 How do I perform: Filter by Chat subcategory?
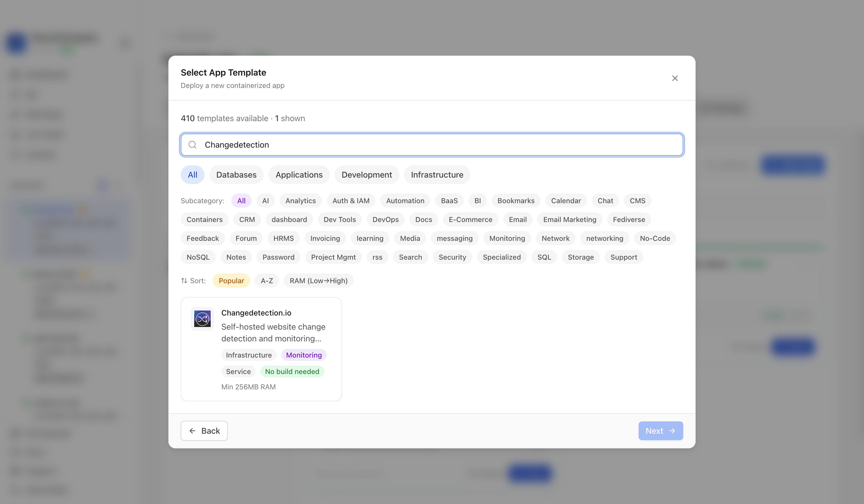(x=605, y=201)
